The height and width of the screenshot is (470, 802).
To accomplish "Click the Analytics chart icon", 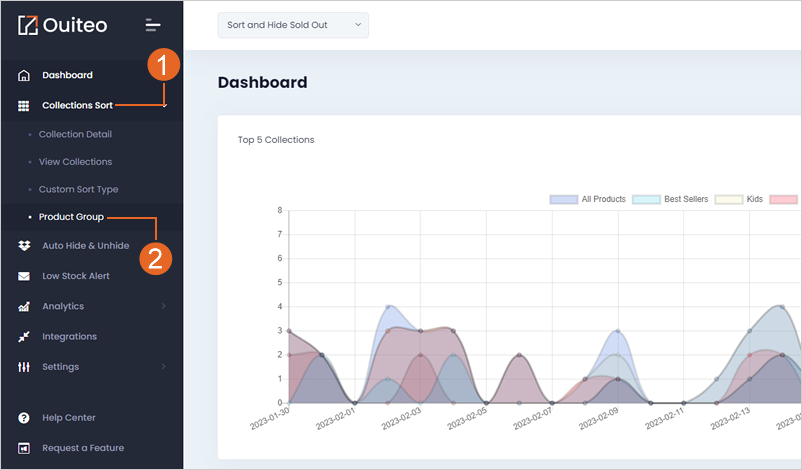I will coord(24,306).
